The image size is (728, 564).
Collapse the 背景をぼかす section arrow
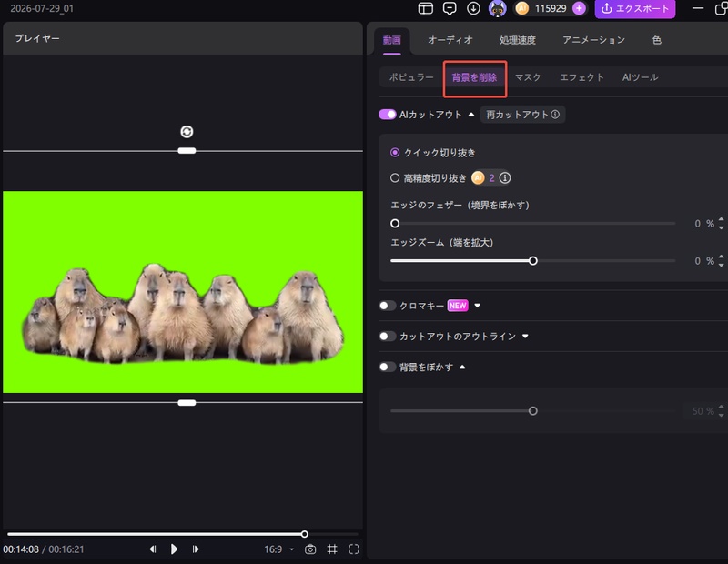coord(462,367)
